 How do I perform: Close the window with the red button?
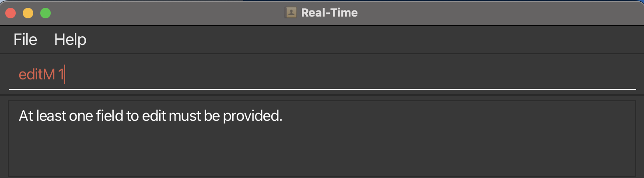click(x=10, y=13)
